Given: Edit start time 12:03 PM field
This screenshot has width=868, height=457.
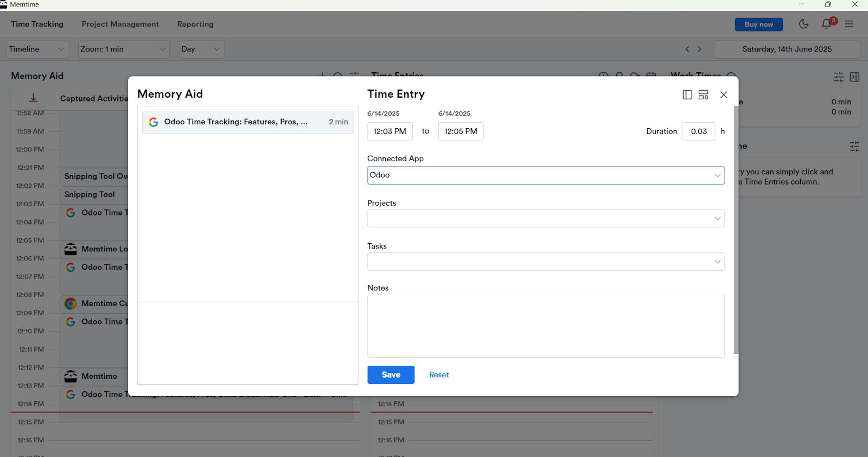Looking at the screenshot, I should [390, 131].
